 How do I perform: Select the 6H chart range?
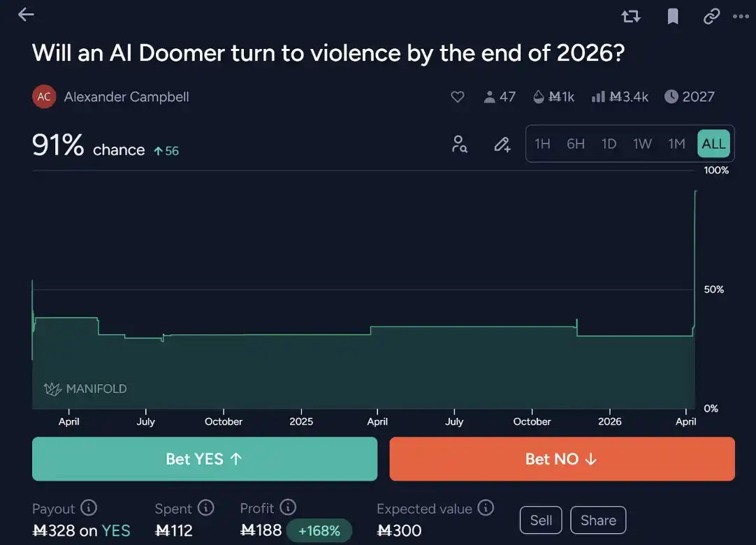tap(576, 144)
